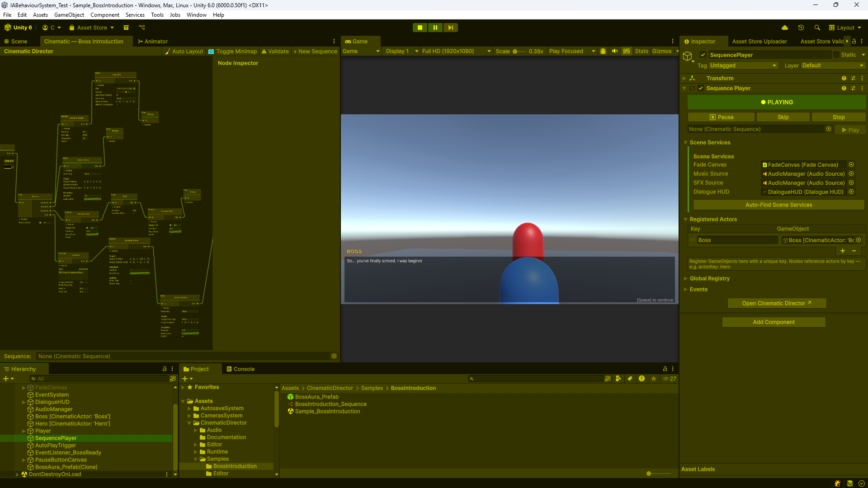This screenshot has height=488, width=868.
Task: Click the Add Component button
Action: [774, 322]
